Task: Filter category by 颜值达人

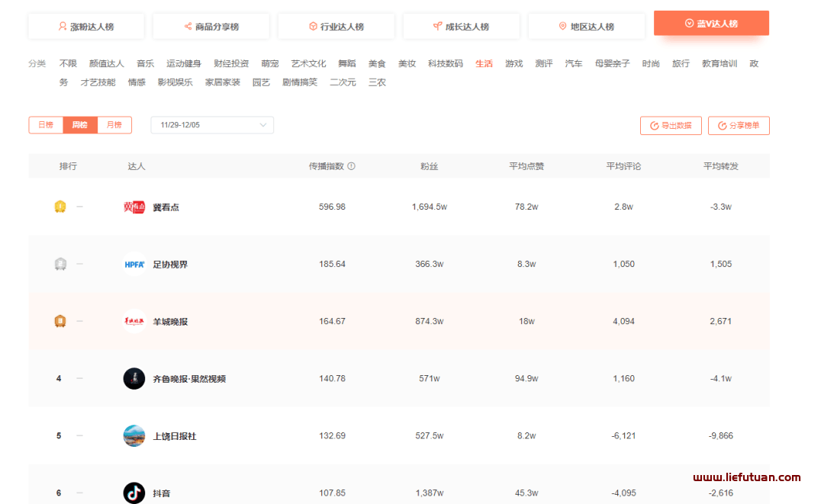Action: click(x=107, y=63)
